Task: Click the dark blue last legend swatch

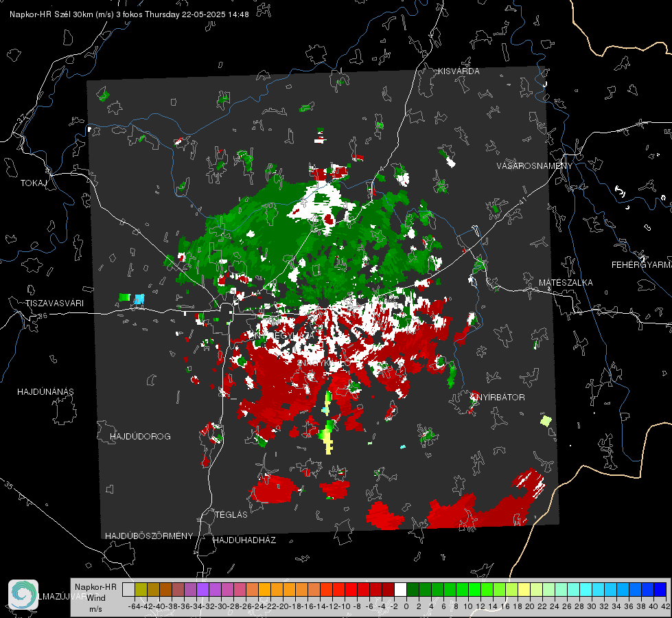Action: (x=660, y=589)
